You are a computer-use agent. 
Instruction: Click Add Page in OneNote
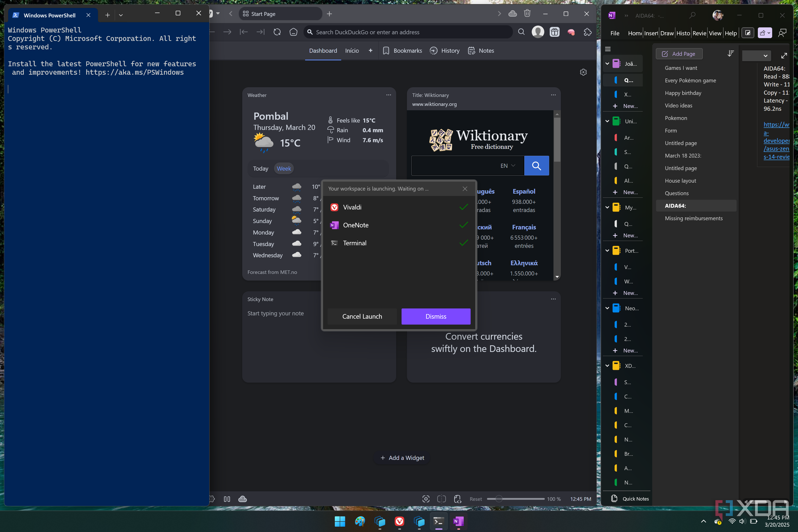click(679, 54)
